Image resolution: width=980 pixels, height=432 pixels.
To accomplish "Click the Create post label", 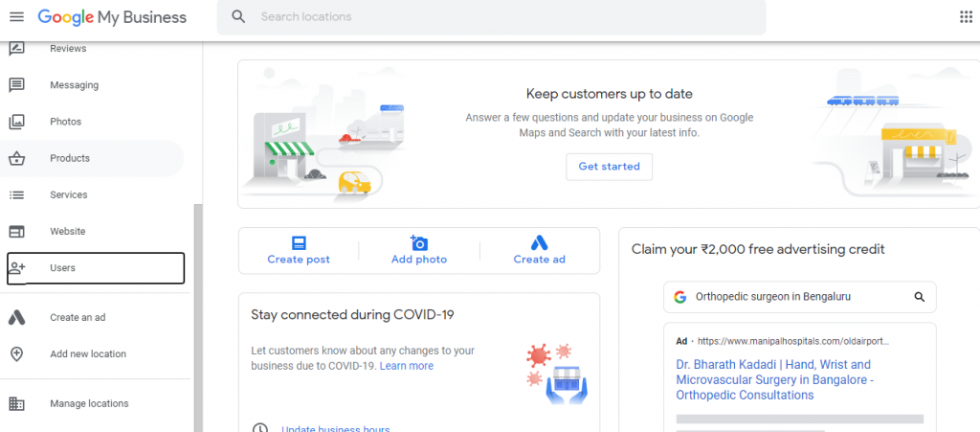I will (299, 260).
